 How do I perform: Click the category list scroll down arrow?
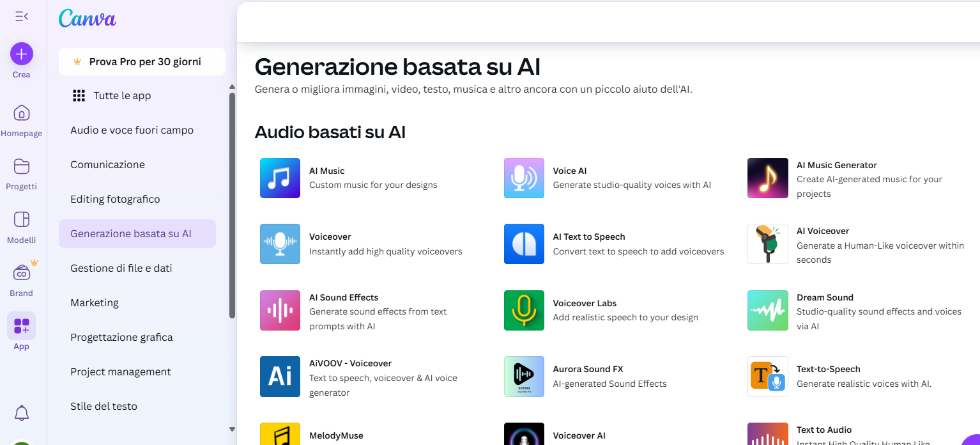232,429
